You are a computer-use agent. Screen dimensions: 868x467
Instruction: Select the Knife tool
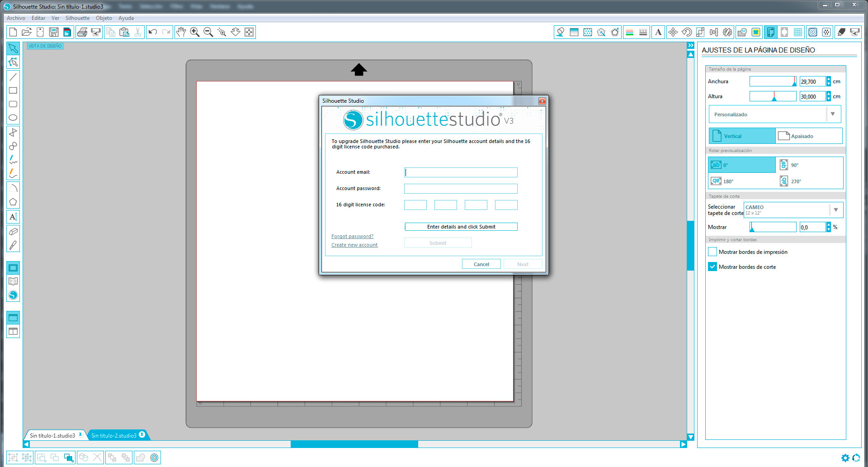[13, 245]
